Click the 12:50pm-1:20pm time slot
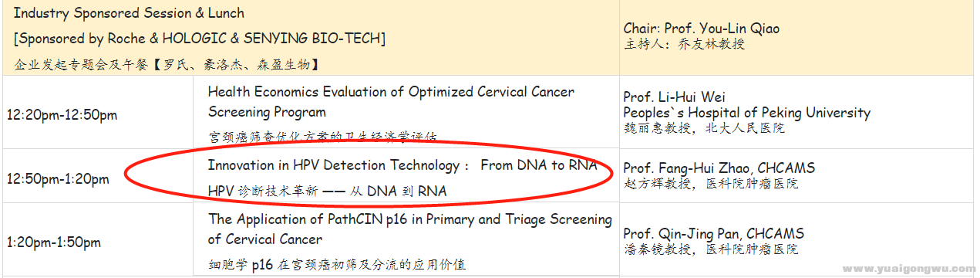The width and height of the screenshot is (980, 278). pyautogui.click(x=58, y=179)
